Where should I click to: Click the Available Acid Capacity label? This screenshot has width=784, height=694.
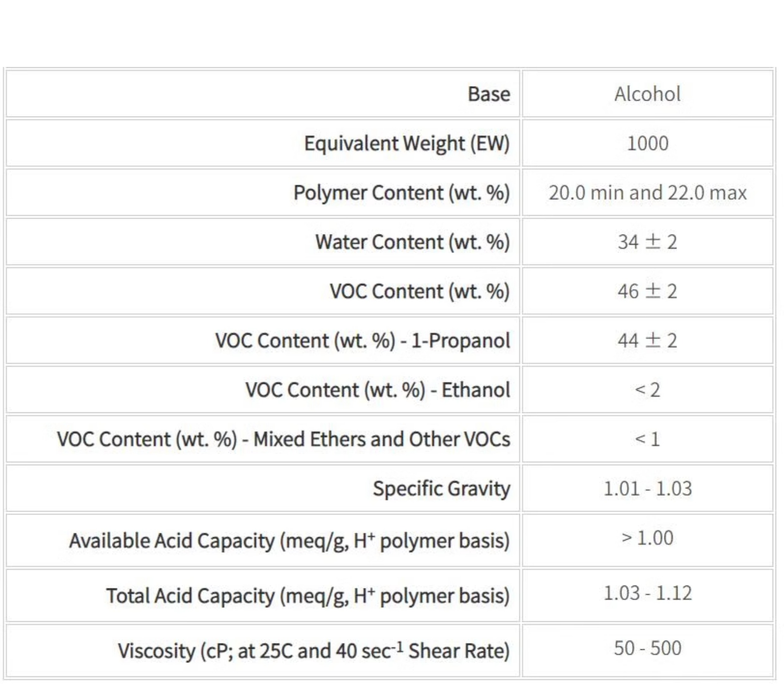click(289, 541)
